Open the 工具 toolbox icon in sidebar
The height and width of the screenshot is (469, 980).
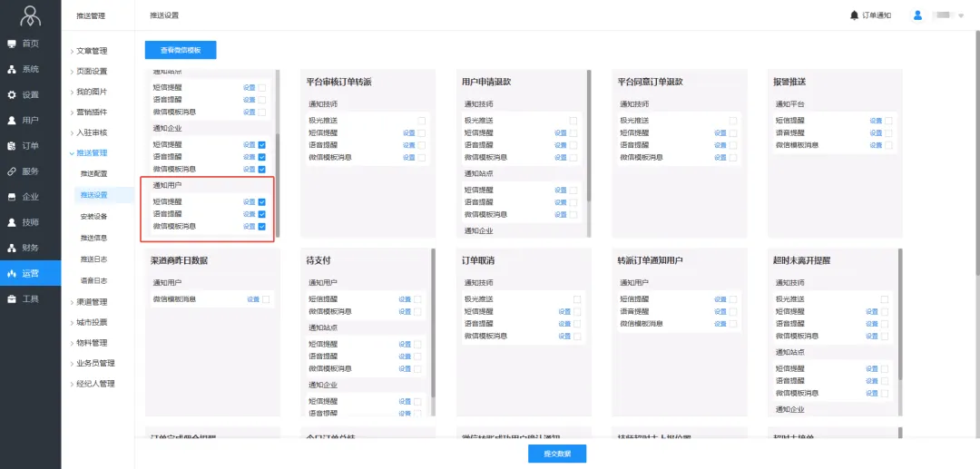point(12,298)
